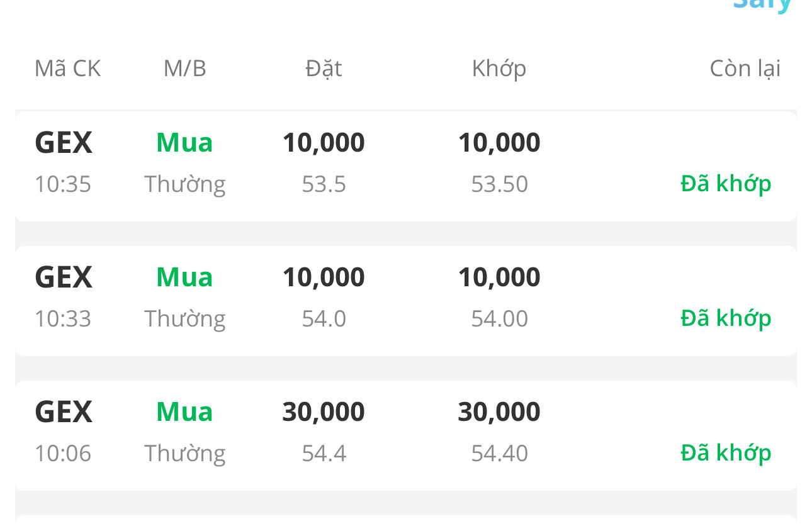Select the Đặt column header

coord(324,68)
